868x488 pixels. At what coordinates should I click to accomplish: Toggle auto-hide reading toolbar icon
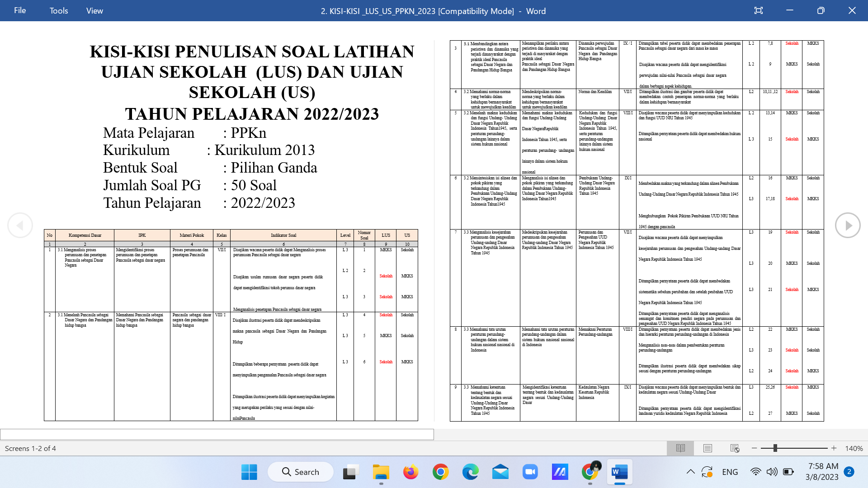(759, 10)
